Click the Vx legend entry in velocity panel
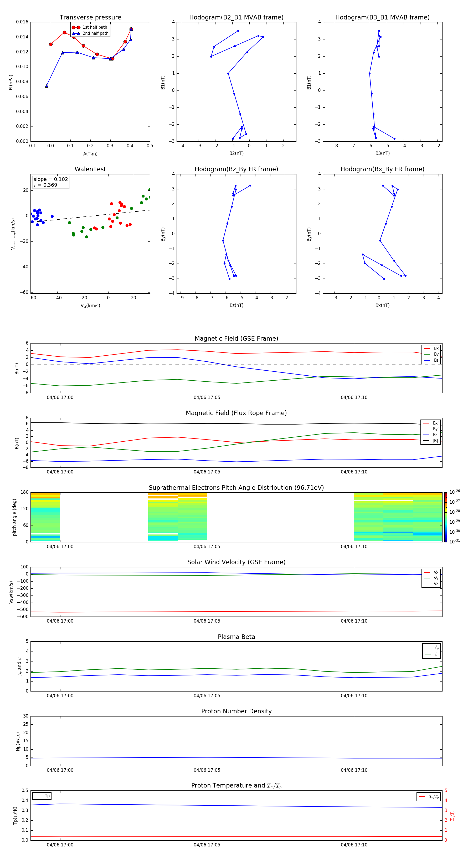The image size is (473, 868). [431, 572]
